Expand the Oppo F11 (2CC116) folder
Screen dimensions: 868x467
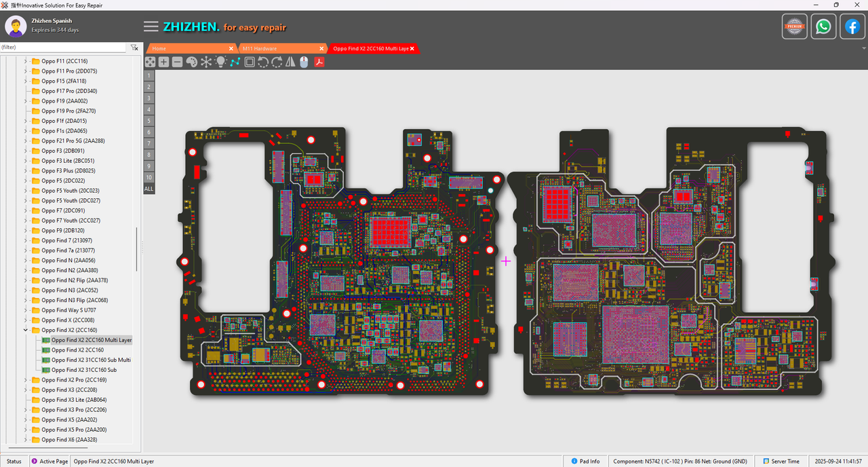click(x=26, y=61)
